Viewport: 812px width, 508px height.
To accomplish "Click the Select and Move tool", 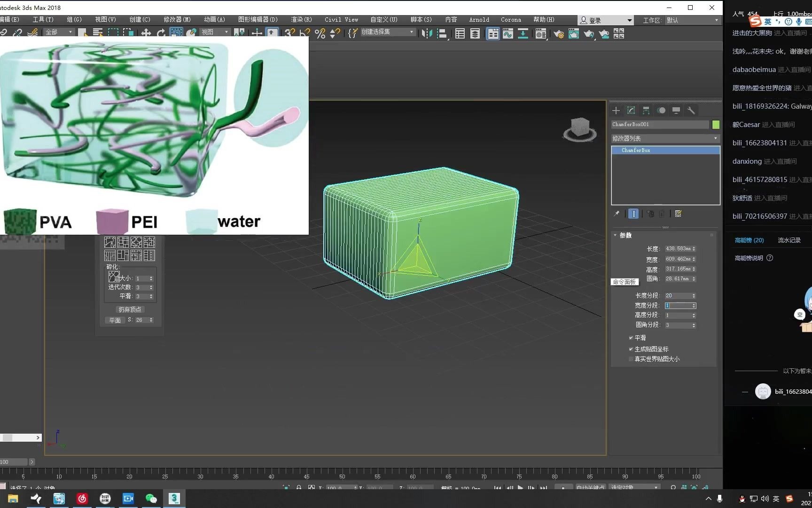I will (146, 33).
